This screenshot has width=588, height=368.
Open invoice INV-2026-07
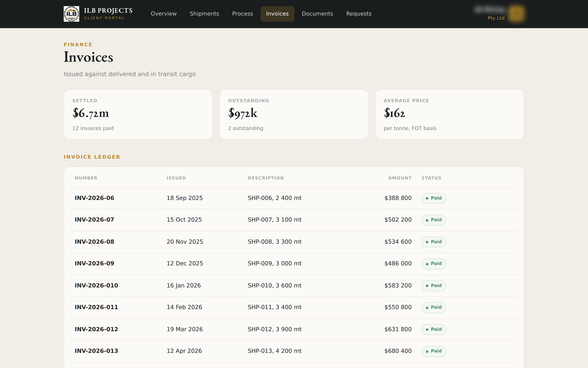[94, 220]
